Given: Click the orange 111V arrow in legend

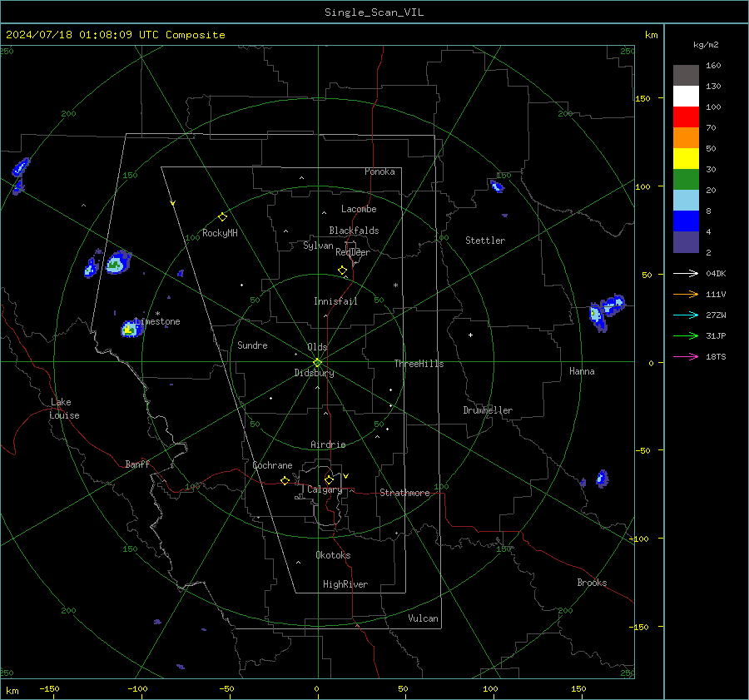Looking at the screenshot, I should (x=686, y=295).
